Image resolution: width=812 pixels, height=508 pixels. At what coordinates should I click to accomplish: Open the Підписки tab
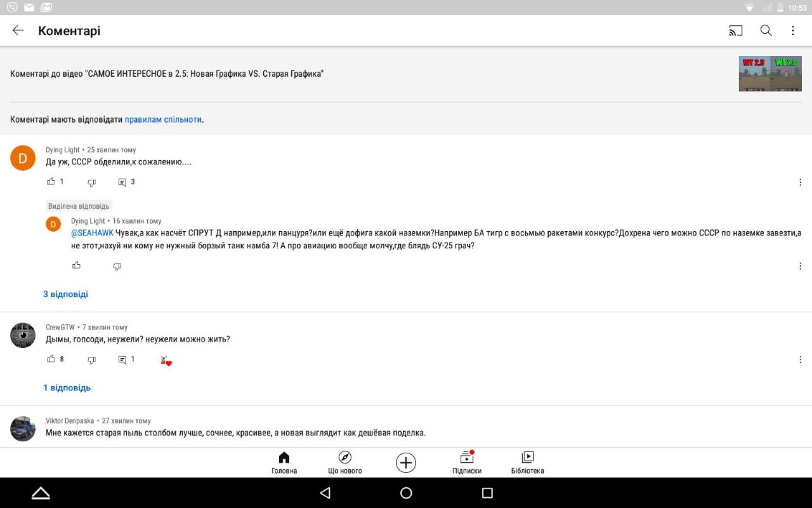467,463
